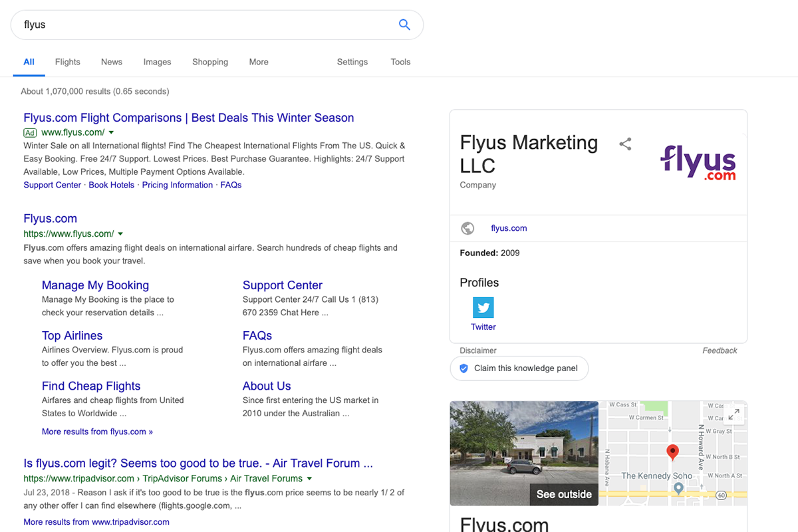Screen dimensions: 798x532
Task: Click the Feedback link below knowledge panel
Action: [720, 350]
